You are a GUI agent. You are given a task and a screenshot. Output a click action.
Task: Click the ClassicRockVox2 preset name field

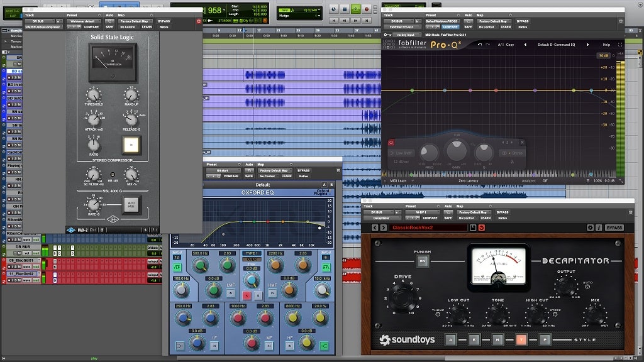(429, 228)
